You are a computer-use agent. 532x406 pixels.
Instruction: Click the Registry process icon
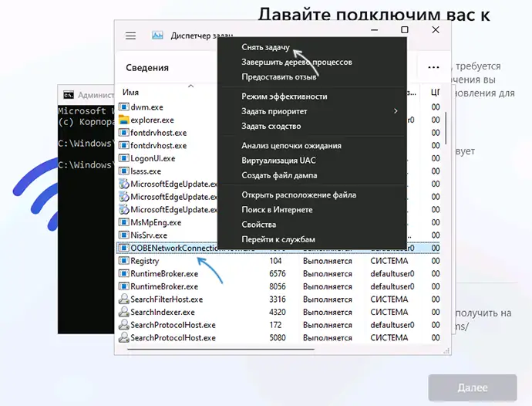pos(124,261)
